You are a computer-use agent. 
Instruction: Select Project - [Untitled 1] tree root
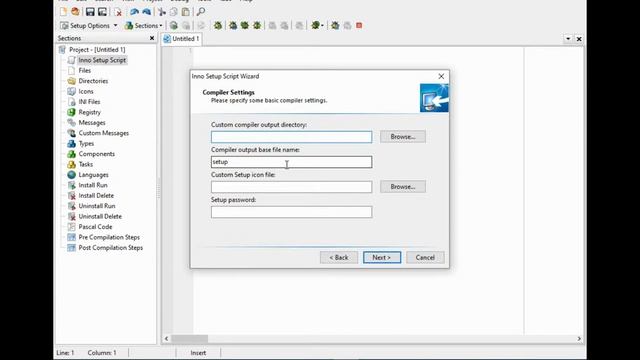tap(97, 49)
